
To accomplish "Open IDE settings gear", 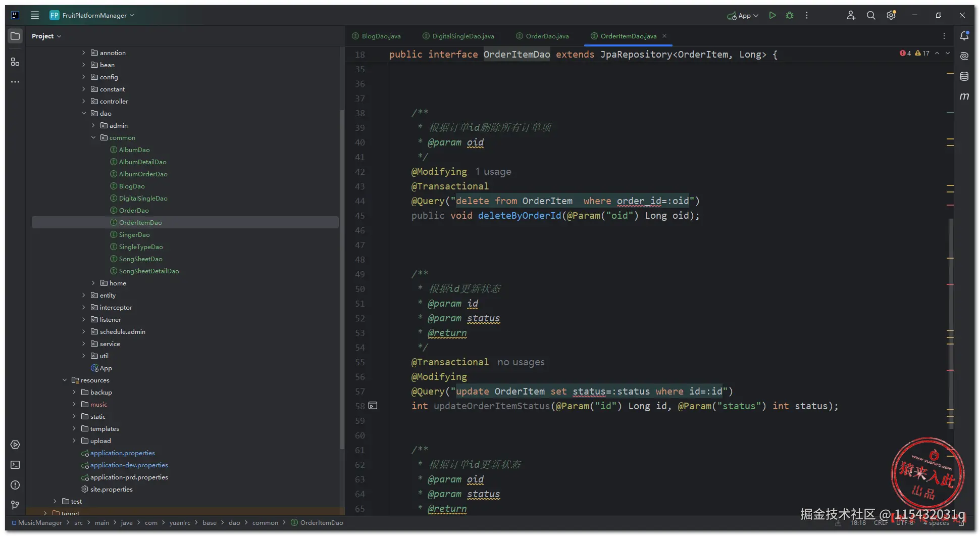I will pyautogui.click(x=891, y=15).
